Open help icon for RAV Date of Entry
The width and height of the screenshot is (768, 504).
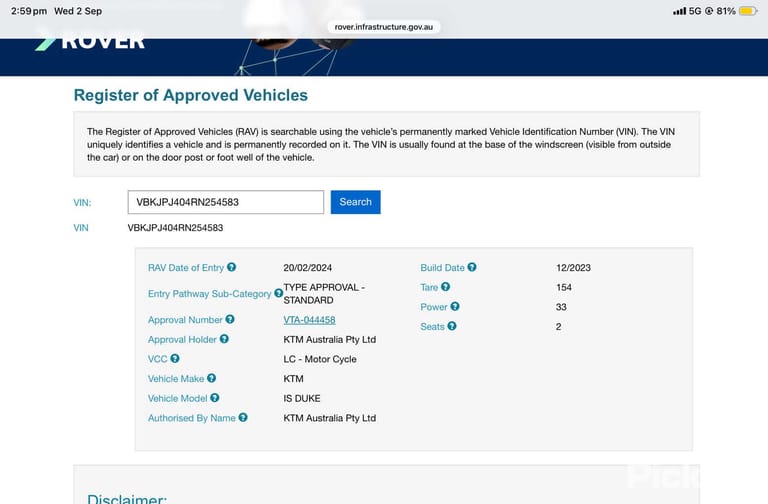pyautogui.click(x=231, y=267)
